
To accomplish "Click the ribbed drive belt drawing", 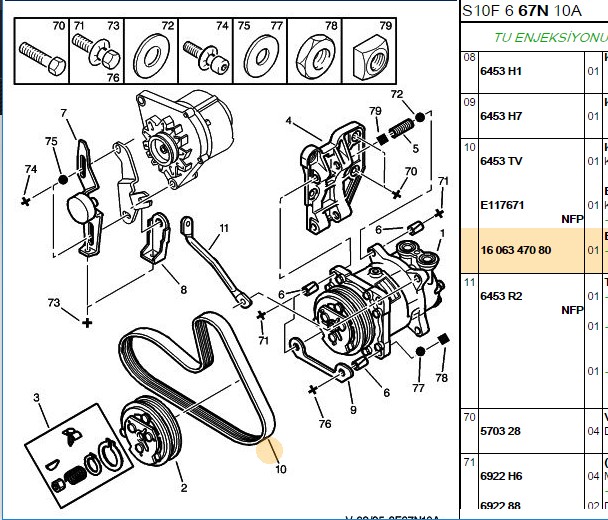I will tap(197, 379).
